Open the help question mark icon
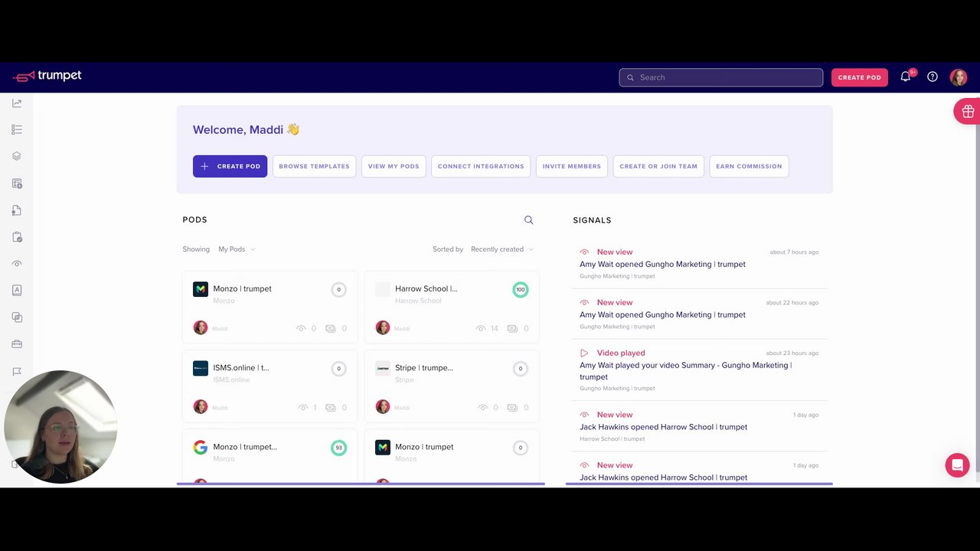980x551 pixels. [933, 77]
